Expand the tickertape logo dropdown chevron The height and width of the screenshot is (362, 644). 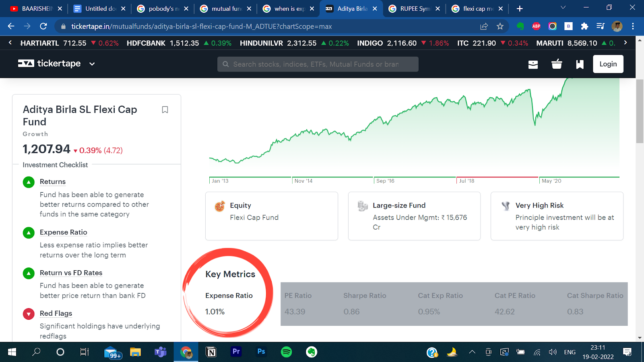pyautogui.click(x=92, y=64)
